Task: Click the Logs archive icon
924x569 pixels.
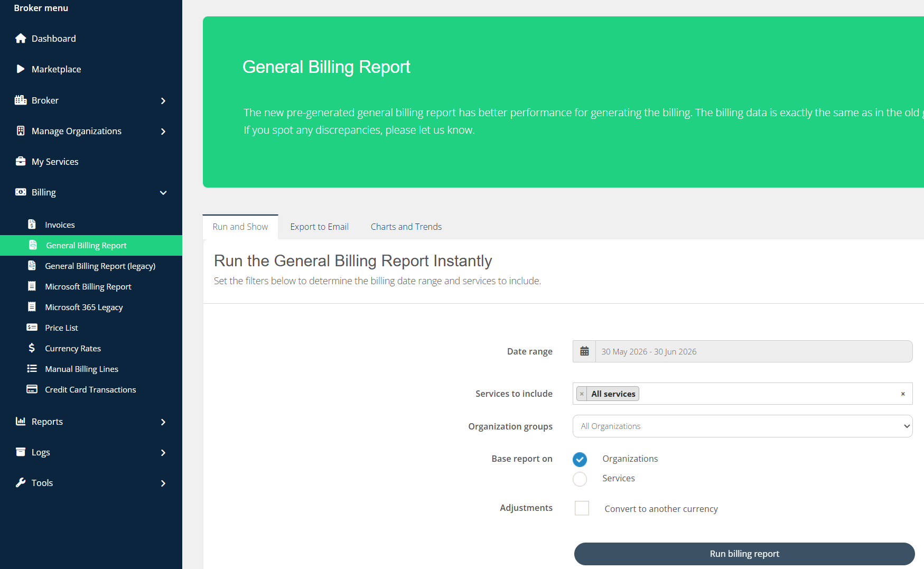Action: click(x=21, y=452)
